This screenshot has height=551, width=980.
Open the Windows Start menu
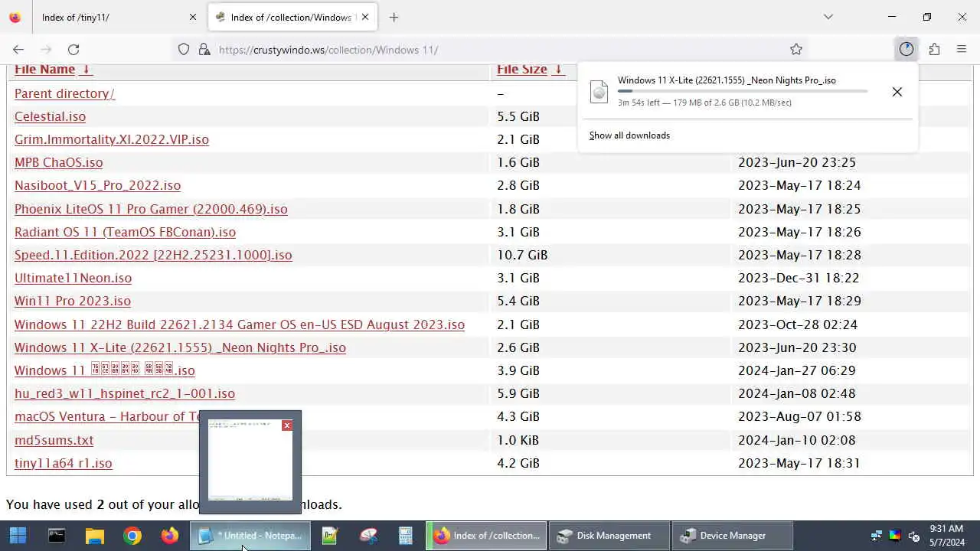point(18,536)
